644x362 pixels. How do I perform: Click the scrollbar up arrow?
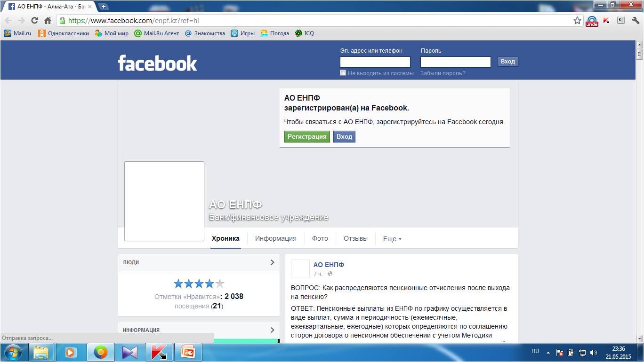tap(640, 44)
